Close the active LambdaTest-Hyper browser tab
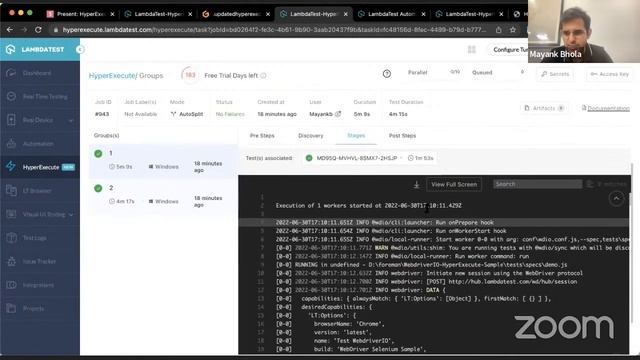This screenshot has width=640, height=360. (346, 14)
